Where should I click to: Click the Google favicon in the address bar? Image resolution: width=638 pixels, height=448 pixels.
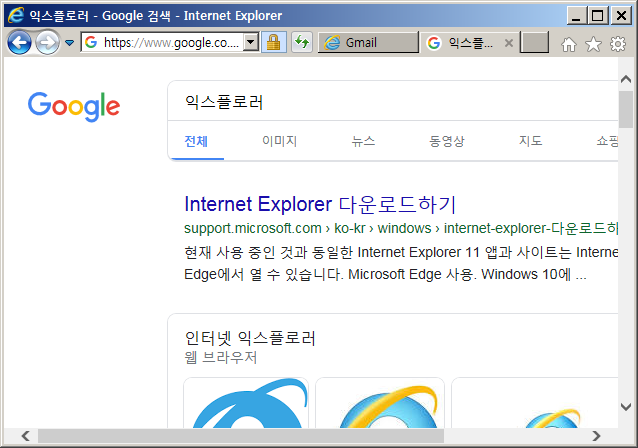(91, 42)
